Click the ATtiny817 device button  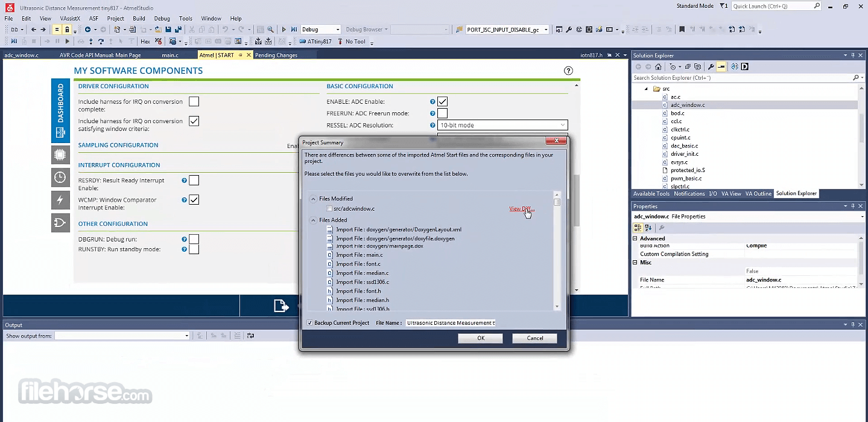pos(315,42)
